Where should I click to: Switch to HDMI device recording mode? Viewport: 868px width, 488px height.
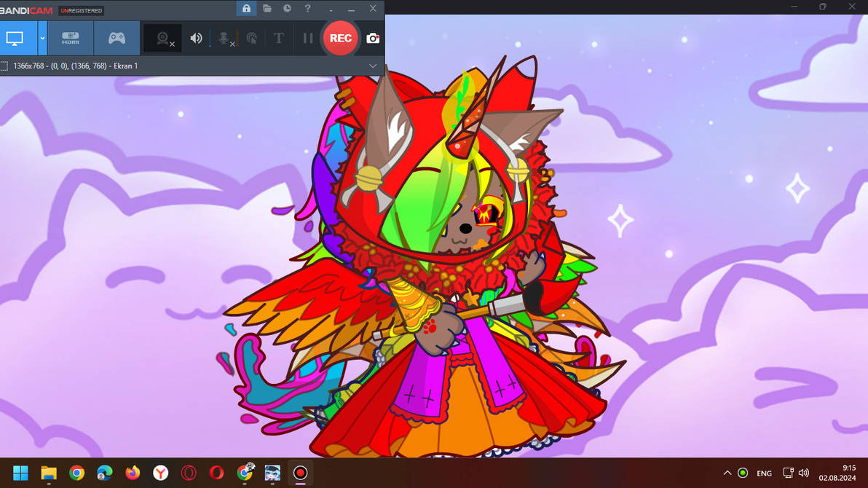(x=71, y=38)
